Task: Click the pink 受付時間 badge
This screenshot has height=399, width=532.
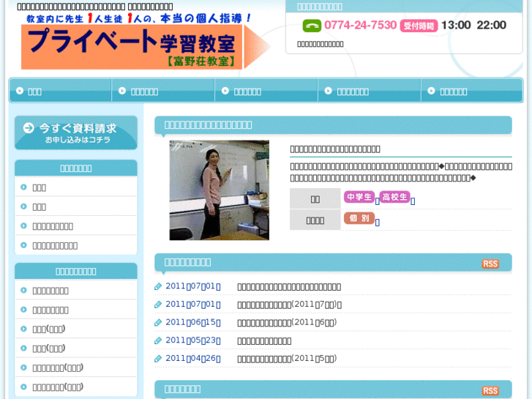Action: [419, 26]
